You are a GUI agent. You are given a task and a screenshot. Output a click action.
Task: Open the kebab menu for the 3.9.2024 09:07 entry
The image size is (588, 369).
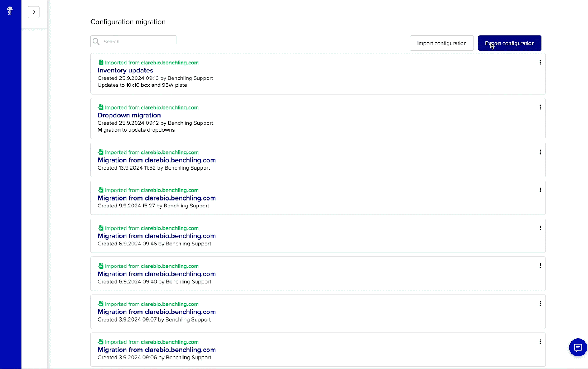[x=540, y=304]
